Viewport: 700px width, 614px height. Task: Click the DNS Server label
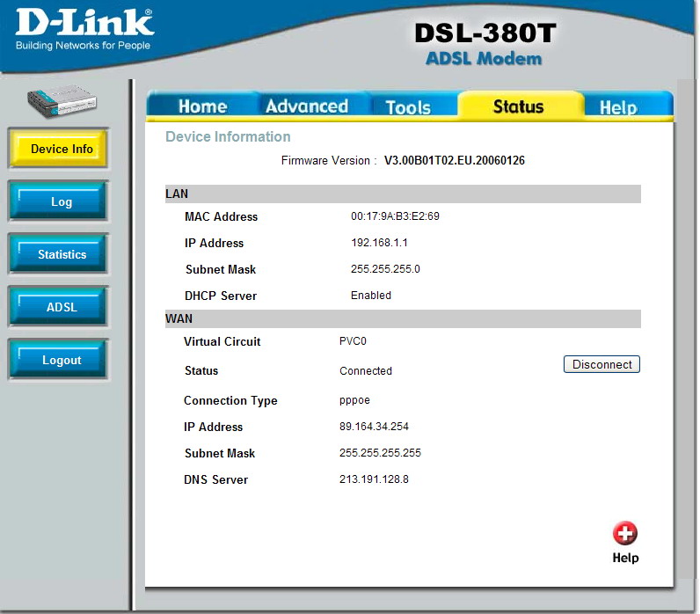coord(215,479)
